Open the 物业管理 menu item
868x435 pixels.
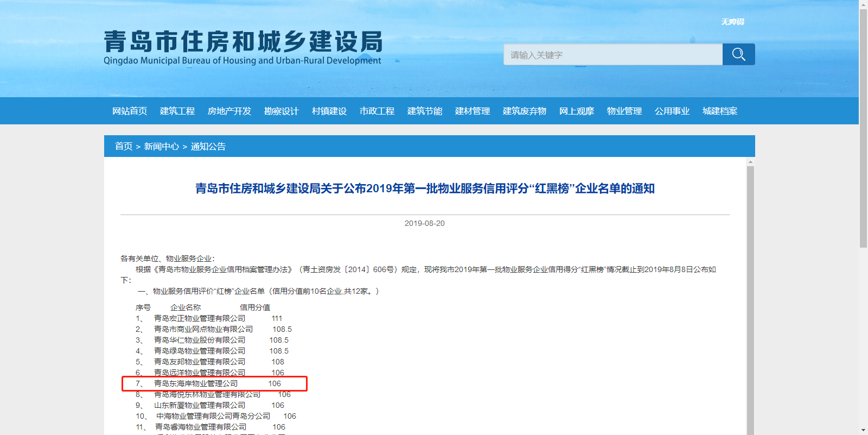click(x=624, y=111)
